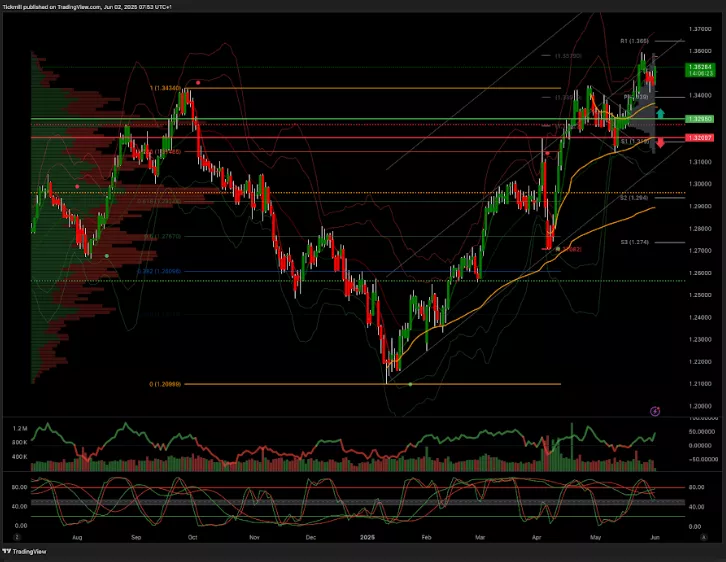Screen dimensions: 726x562
Task: Click the S3 (1.274) pivot label
Action: click(635, 241)
